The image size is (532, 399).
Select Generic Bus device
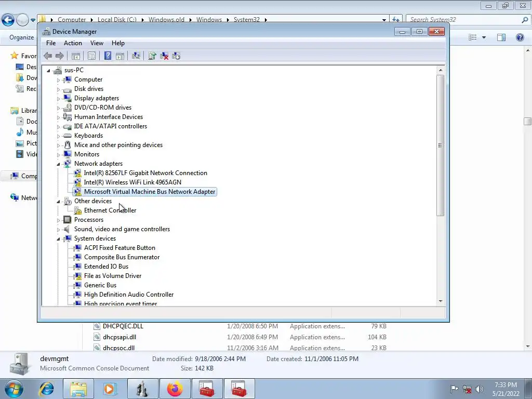point(100,285)
